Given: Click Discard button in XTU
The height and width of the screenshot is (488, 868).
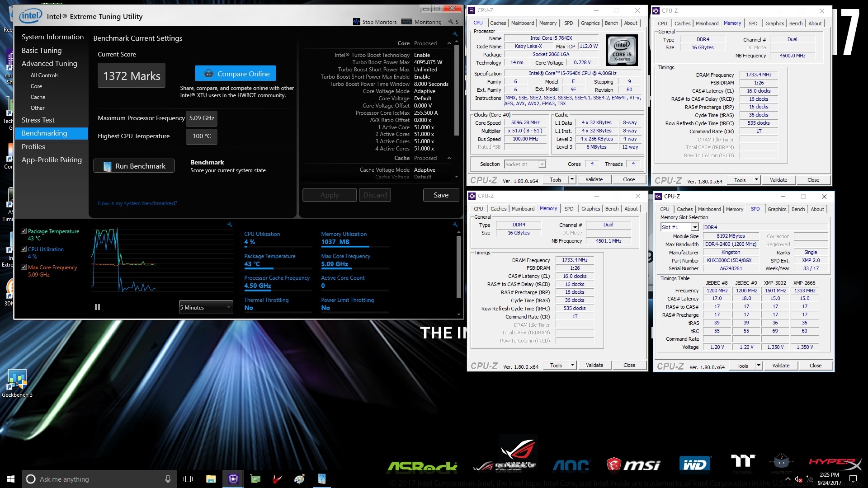Looking at the screenshot, I should pos(375,195).
